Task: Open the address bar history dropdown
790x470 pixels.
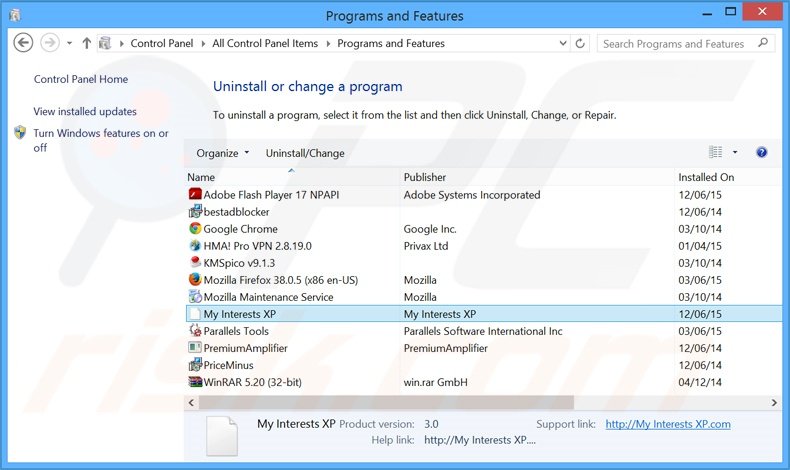Action: (x=563, y=43)
